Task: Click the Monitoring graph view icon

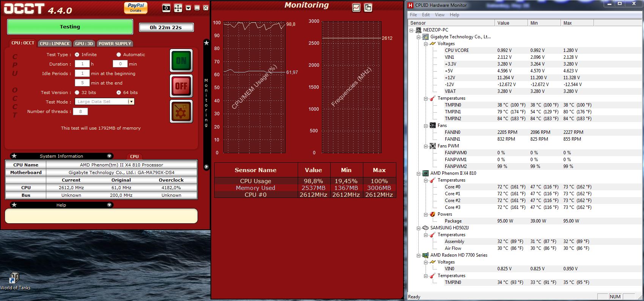Action: point(356,8)
